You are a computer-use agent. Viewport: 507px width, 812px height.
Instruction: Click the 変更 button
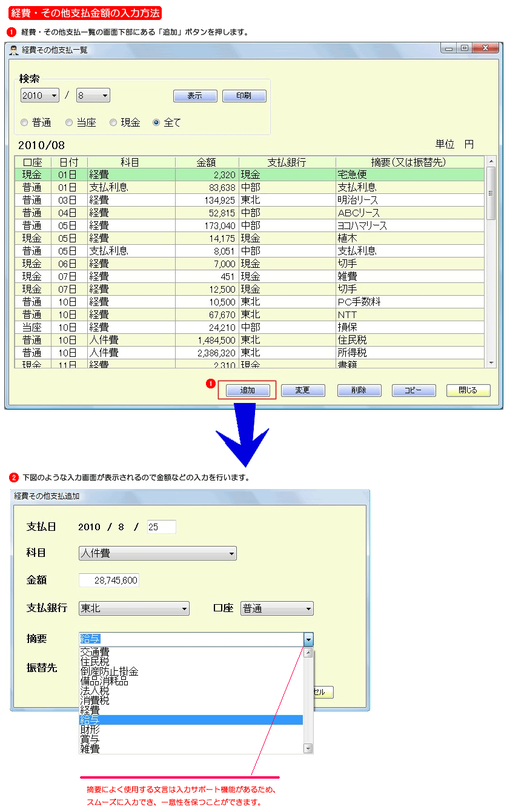click(302, 390)
